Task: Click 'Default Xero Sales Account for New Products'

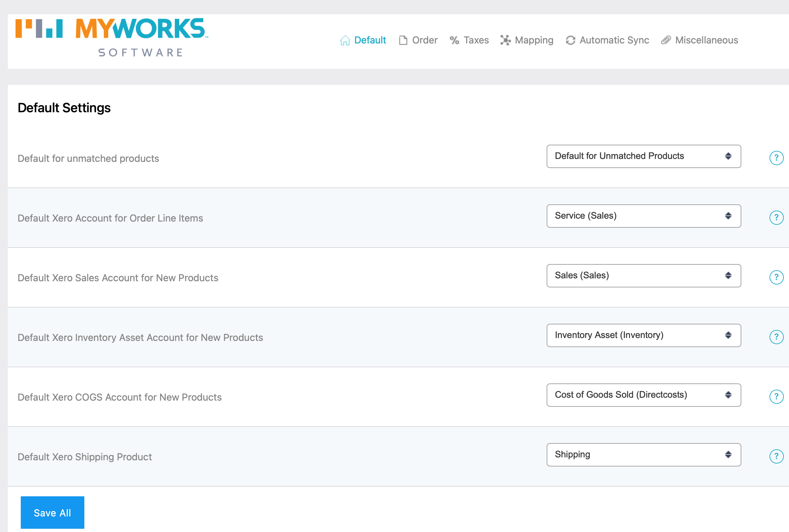Action: (x=118, y=278)
